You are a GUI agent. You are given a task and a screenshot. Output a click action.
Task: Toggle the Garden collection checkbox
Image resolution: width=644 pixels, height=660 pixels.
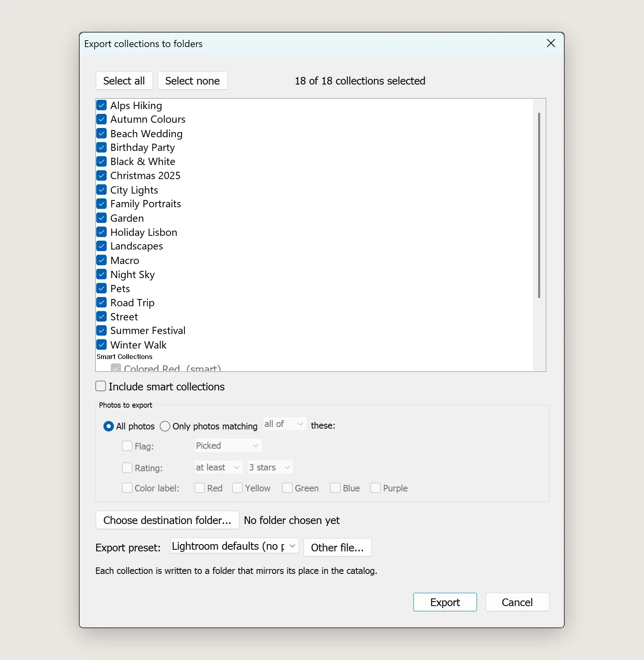point(101,218)
